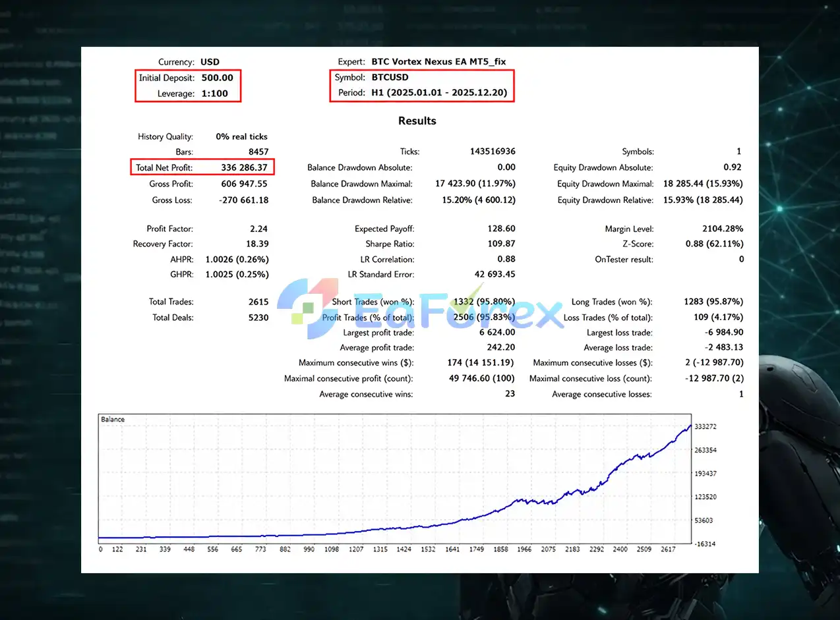
Task: Select Total Net Profit value '336 286.37'
Action: tap(244, 168)
